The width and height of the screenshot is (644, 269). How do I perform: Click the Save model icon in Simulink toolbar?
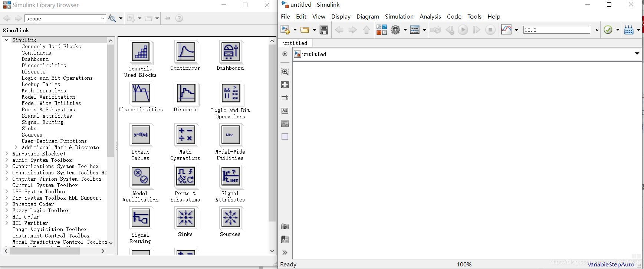[x=324, y=30]
